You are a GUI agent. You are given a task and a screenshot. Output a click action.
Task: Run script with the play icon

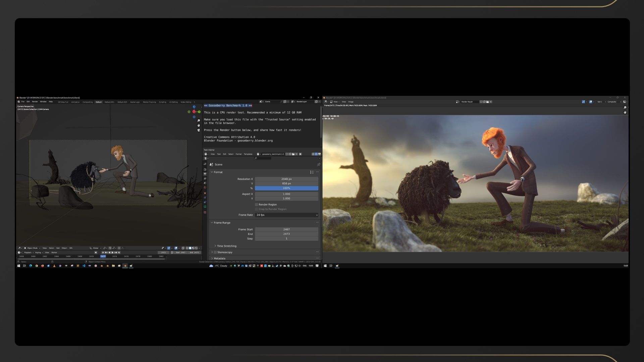tap(300, 154)
